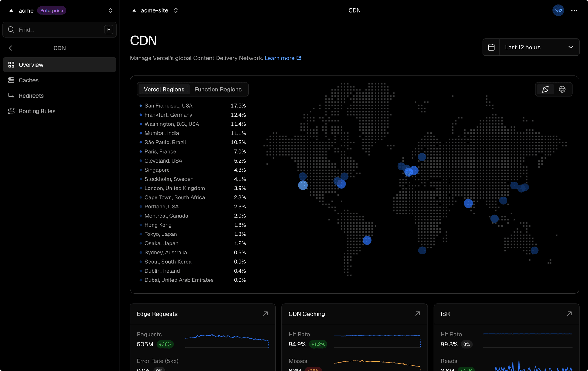
Task: Open ISR details arrow icon
Action: point(569,314)
